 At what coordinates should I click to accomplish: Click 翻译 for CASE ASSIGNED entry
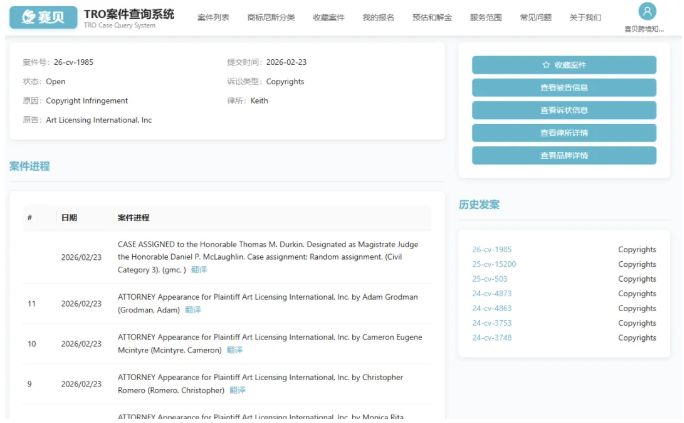click(x=199, y=270)
